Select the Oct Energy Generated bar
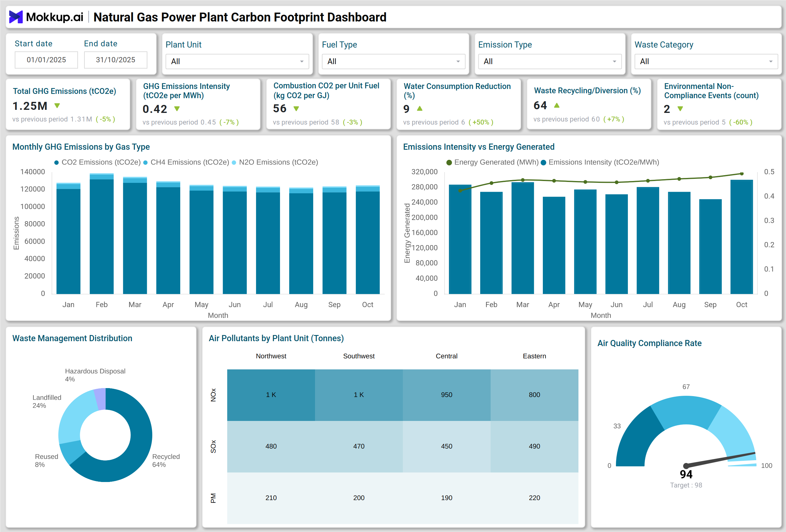This screenshot has width=786, height=532. click(741, 237)
